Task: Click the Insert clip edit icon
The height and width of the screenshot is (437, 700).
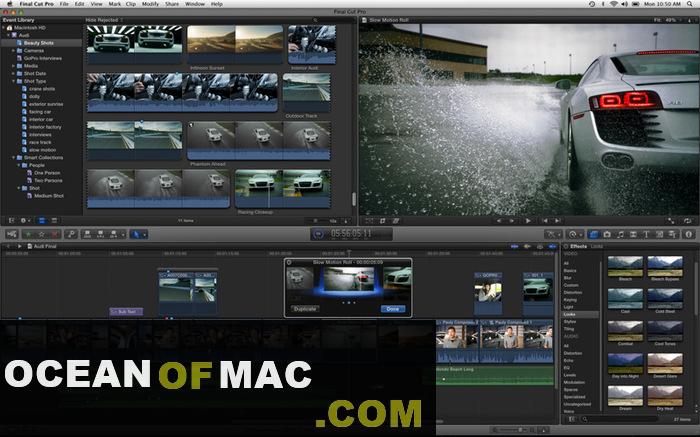Action: (x=100, y=234)
